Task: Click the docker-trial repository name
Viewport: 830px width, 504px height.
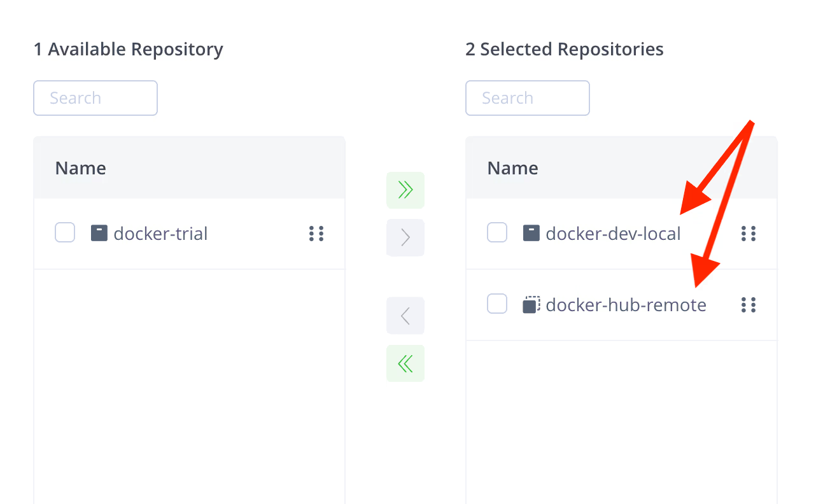Action: coord(160,234)
